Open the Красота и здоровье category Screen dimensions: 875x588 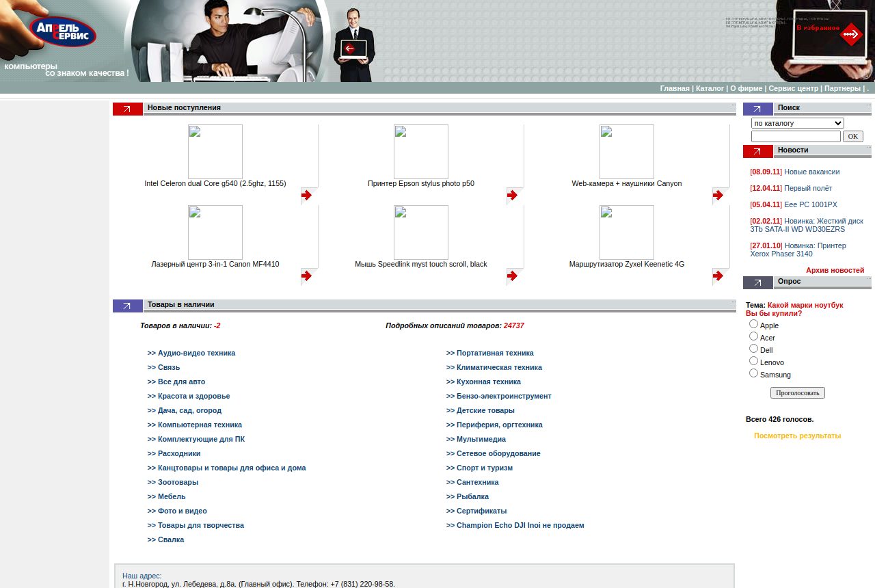tap(189, 396)
